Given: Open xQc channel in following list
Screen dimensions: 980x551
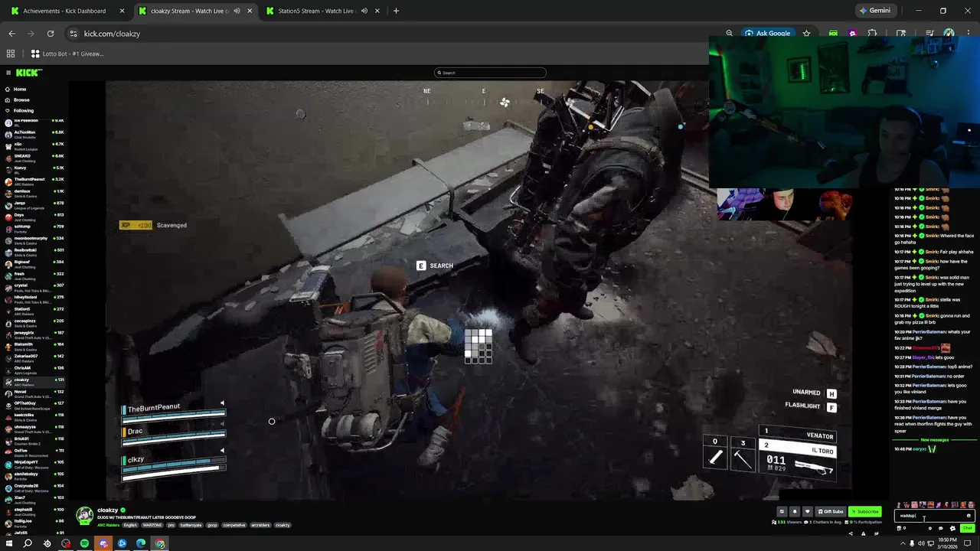Looking at the screenshot, I should coord(34,145).
